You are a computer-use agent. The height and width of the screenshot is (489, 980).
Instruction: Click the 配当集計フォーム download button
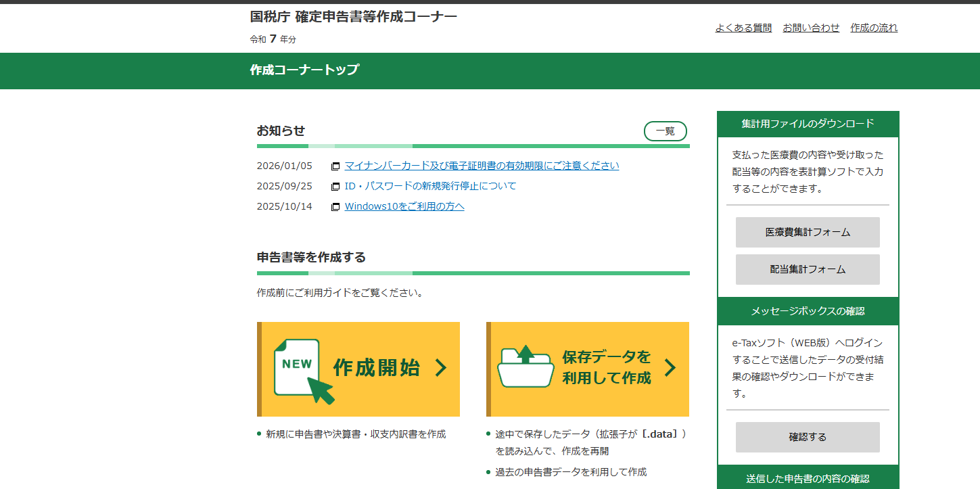807,269
